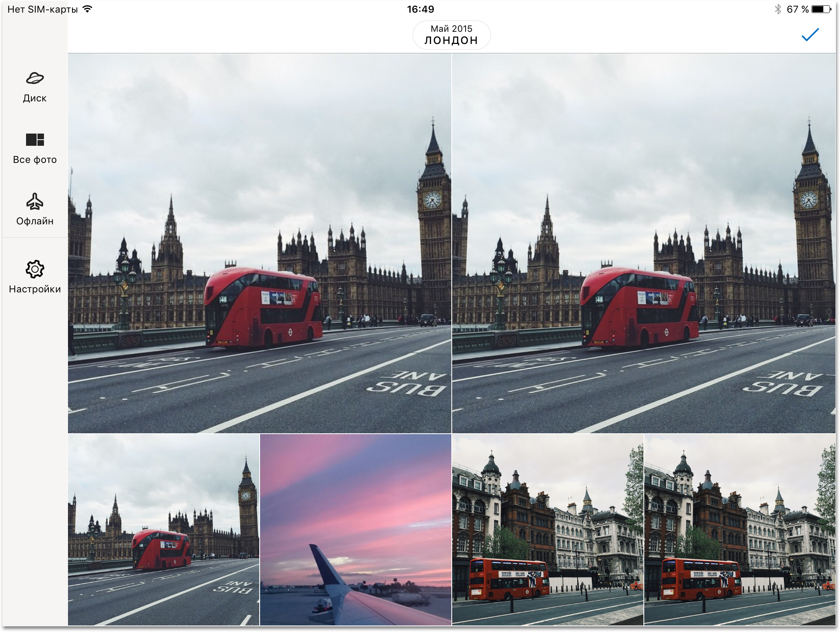Open the first street buildings bus photo

pos(547,529)
